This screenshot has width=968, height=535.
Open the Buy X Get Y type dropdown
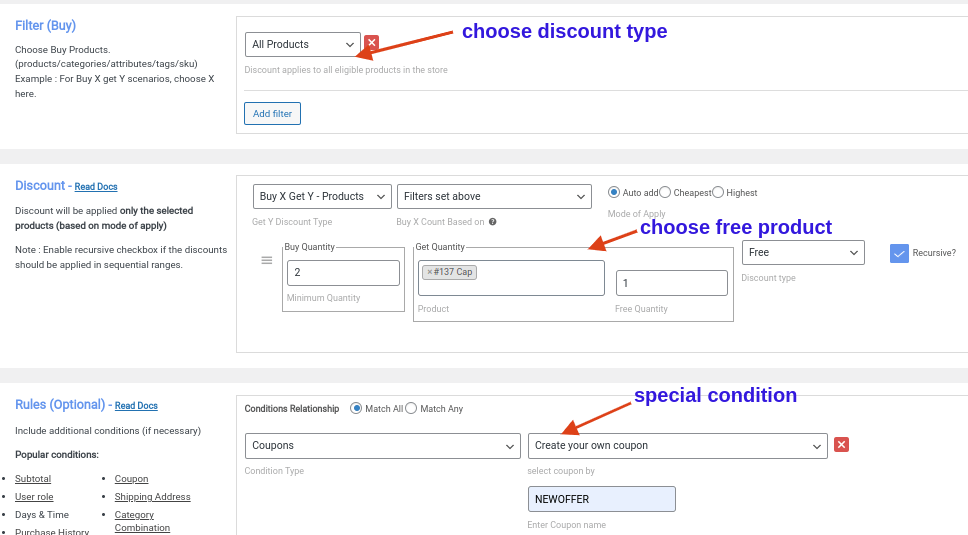coord(322,197)
